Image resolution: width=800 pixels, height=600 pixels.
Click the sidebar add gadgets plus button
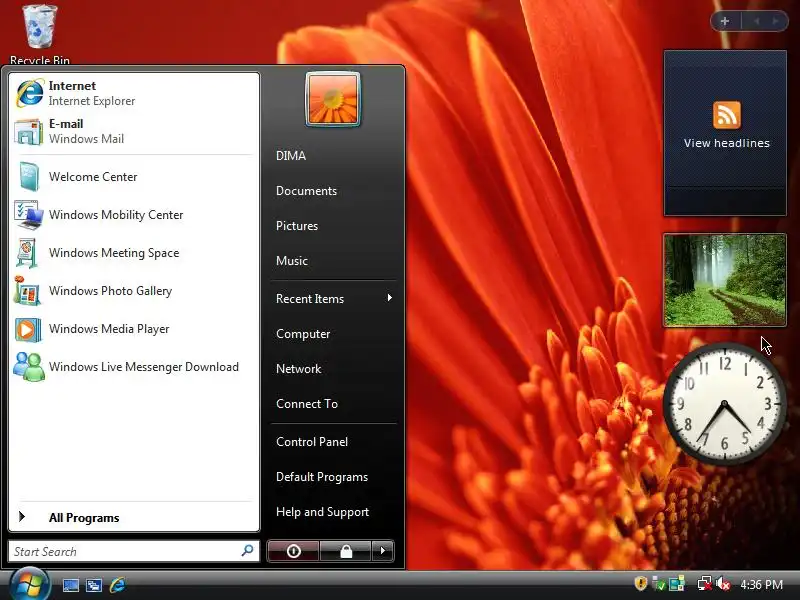[x=725, y=21]
